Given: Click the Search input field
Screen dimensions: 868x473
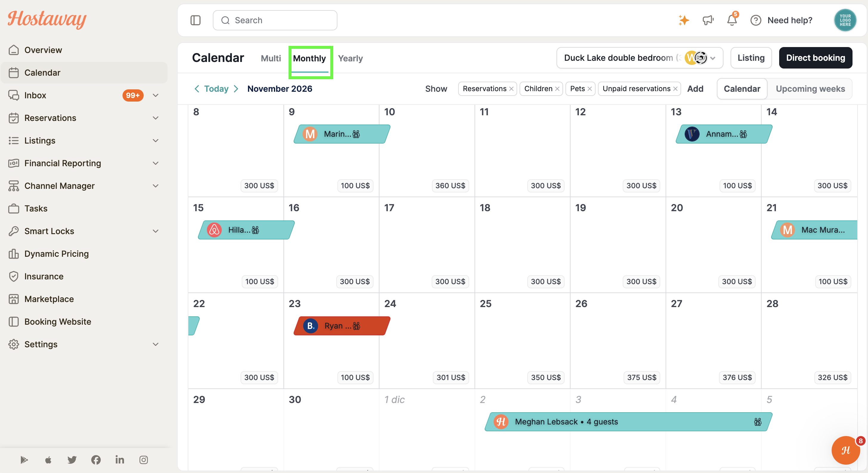Looking at the screenshot, I should coord(275,20).
